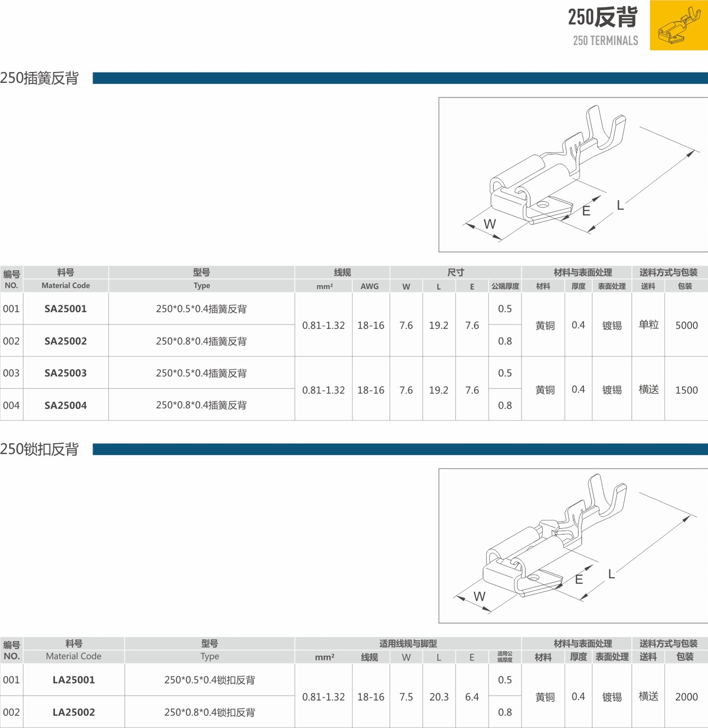Select the 1500 packaging quantity cell
The image size is (708, 728).
coord(686,390)
